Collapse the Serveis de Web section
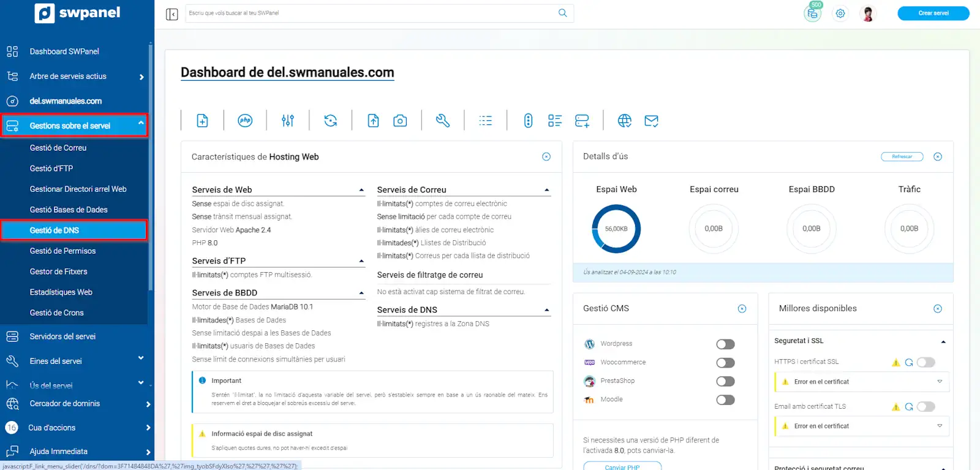Screen dimensions: 980x470 coord(361,190)
